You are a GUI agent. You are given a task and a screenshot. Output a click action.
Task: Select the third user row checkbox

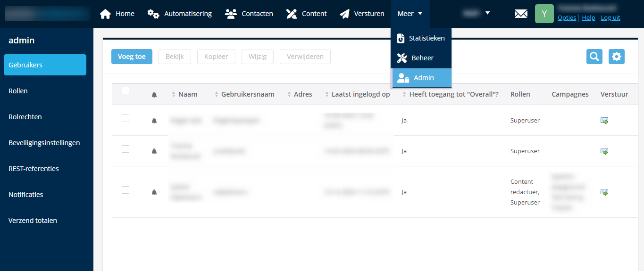pyautogui.click(x=125, y=190)
